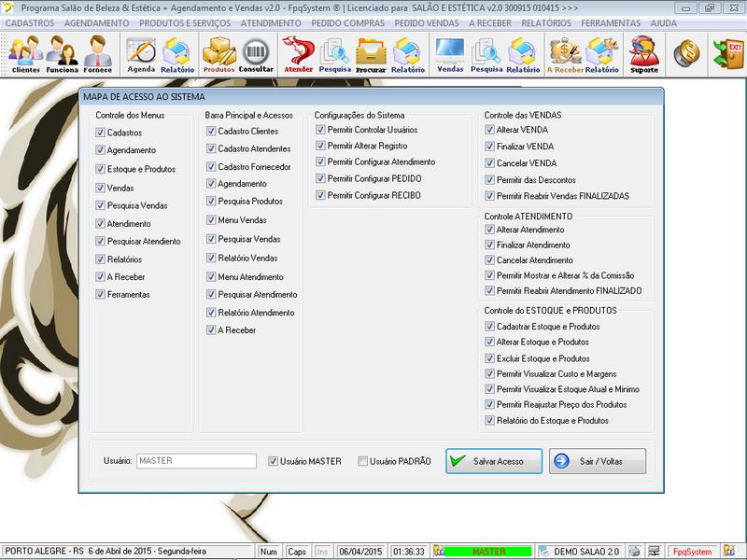This screenshot has height=560, width=747.
Task: Open the AGENDAMENTO menu
Action: point(97,22)
